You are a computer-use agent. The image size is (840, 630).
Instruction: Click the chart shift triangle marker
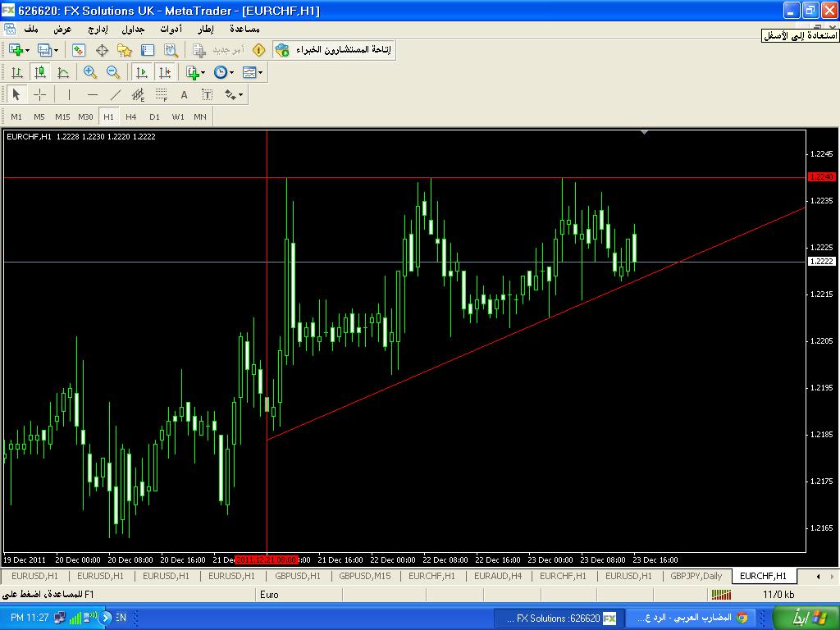pyautogui.click(x=645, y=132)
